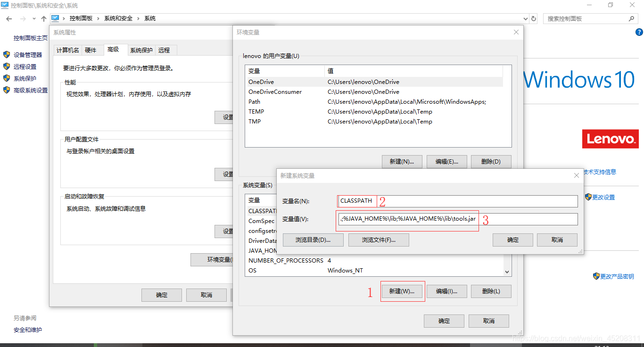The image size is (644, 347).
Task: Expand breadcrumb chevron after 控制面板
Action: (99, 18)
